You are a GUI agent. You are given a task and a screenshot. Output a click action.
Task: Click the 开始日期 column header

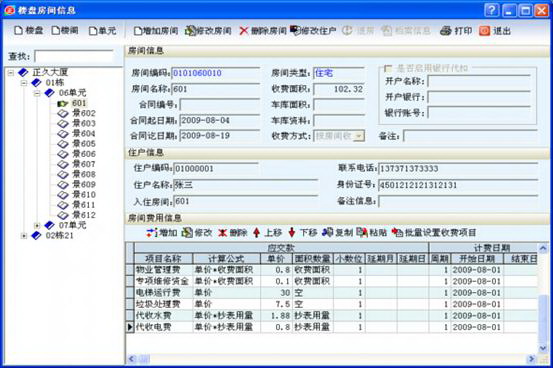click(x=477, y=259)
